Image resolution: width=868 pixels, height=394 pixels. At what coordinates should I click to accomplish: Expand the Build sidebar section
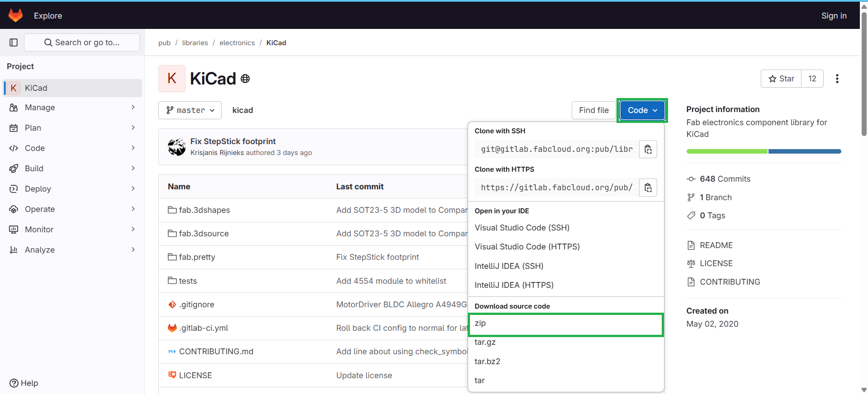pyautogui.click(x=72, y=169)
